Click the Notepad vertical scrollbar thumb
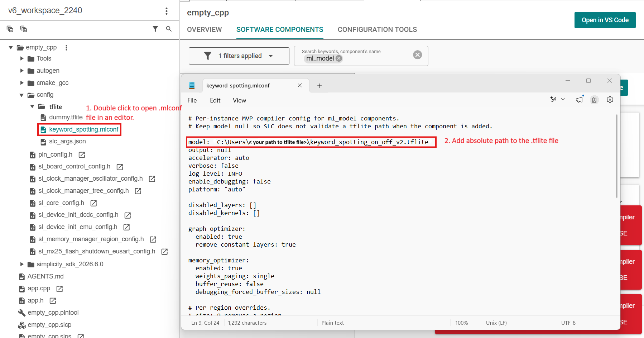The height and width of the screenshot is (338, 644). pos(617,156)
